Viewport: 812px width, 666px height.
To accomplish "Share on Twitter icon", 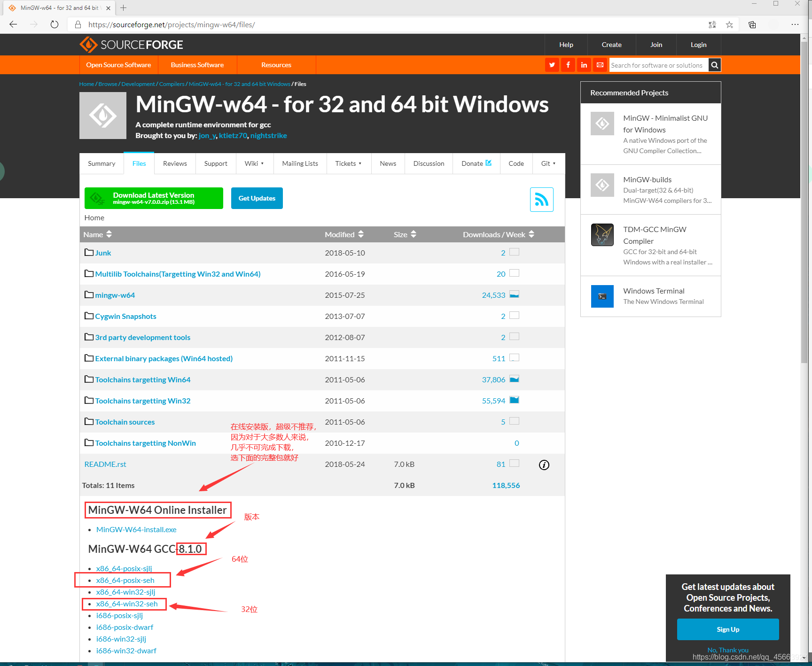I will coord(552,65).
